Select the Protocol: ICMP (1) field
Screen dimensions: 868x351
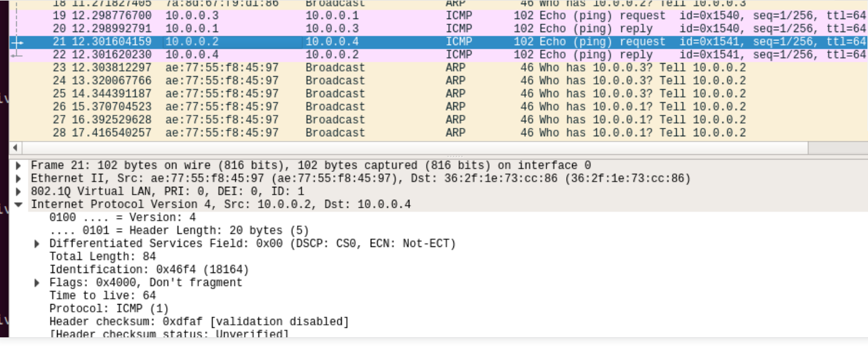tap(109, 309)
